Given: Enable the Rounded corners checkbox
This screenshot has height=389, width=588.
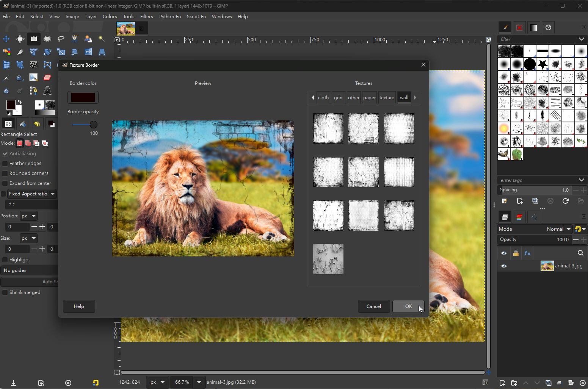Looking at the screenshot, I should coord(5,173).
